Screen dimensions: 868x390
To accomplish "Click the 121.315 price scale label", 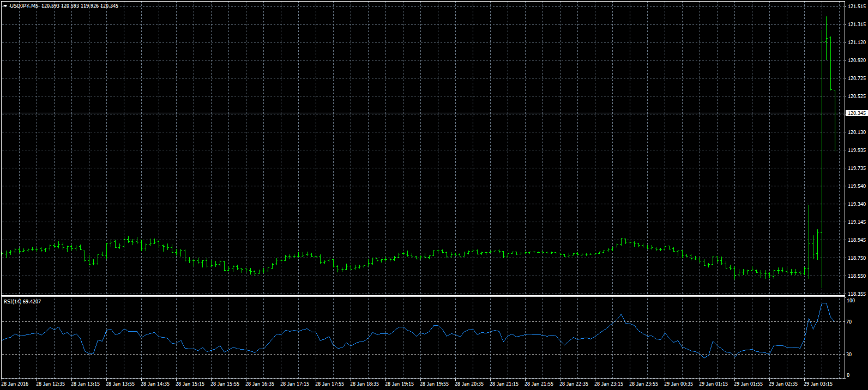I will [x=857, y=25].
